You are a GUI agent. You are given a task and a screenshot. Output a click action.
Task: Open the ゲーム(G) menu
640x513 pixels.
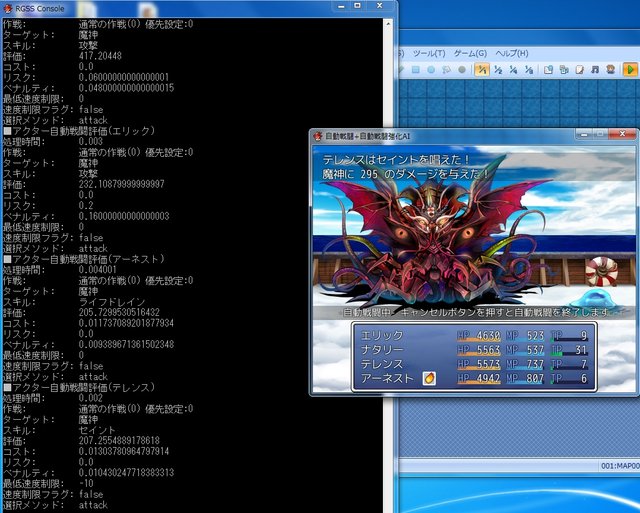point(470,53)
